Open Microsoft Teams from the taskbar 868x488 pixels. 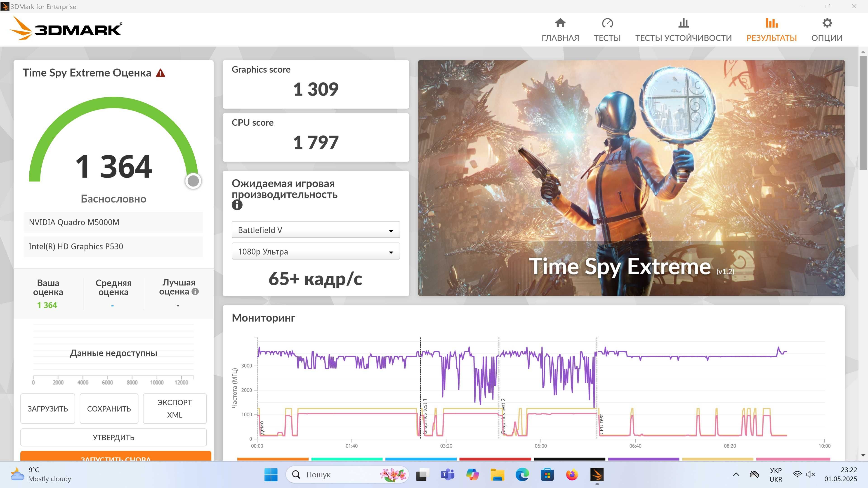pos(447,475)
